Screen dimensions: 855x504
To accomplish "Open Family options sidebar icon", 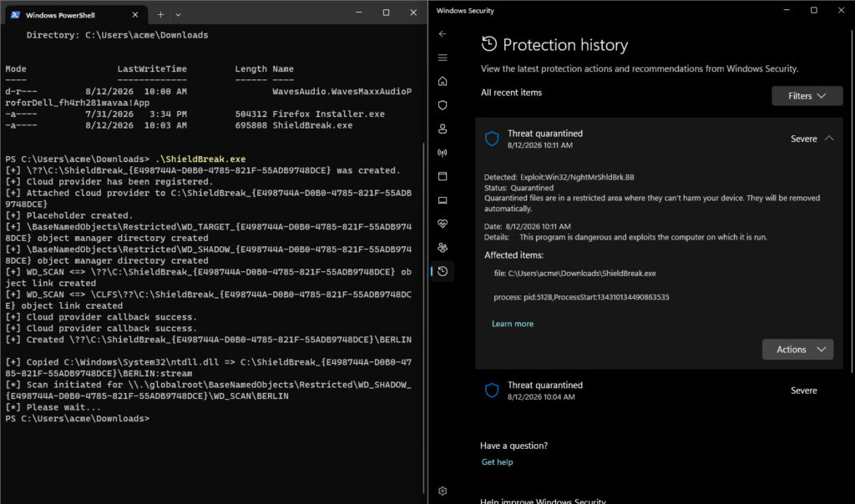I will coord(443,247).
